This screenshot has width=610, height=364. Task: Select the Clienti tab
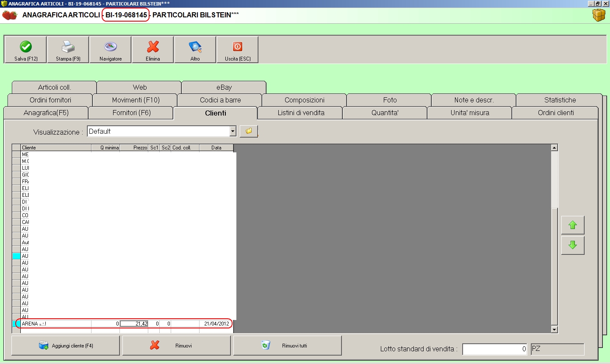[x=216, y=113]
